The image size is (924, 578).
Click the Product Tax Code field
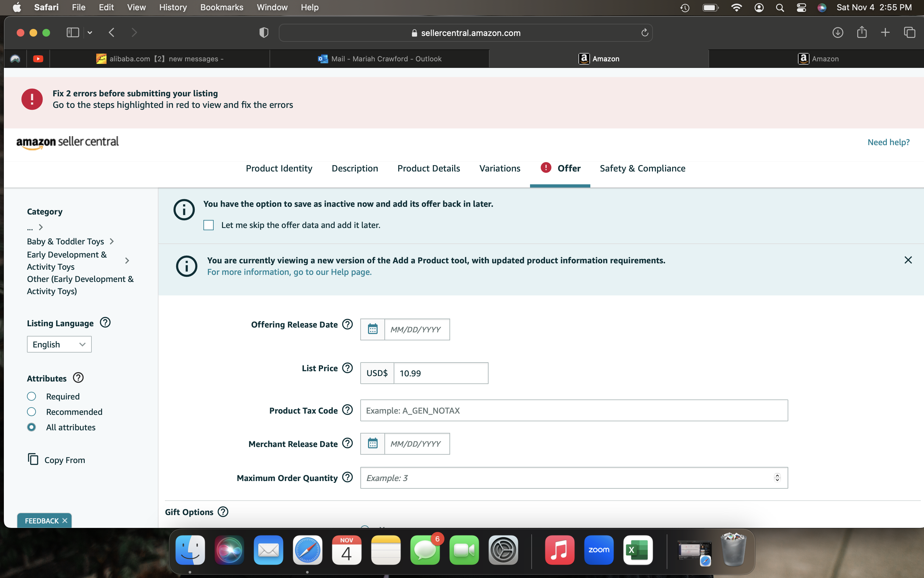pyautogui.click(x=574, y=410)
